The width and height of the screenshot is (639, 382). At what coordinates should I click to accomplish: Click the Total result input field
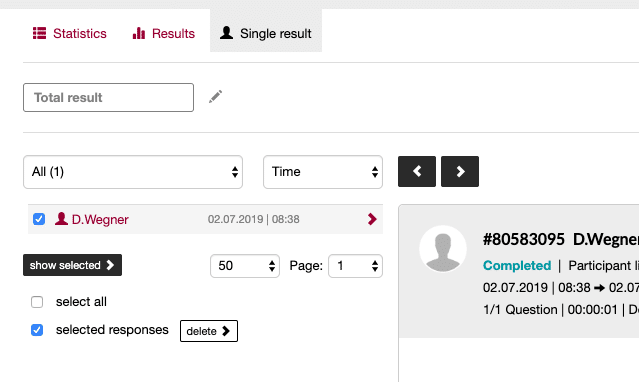click(x=108, y=97)
